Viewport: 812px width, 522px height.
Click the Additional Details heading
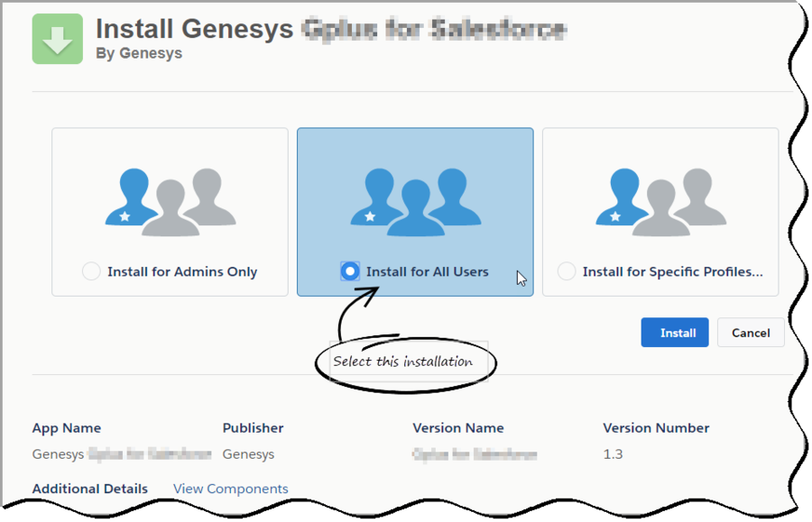(x=90, y=489)
